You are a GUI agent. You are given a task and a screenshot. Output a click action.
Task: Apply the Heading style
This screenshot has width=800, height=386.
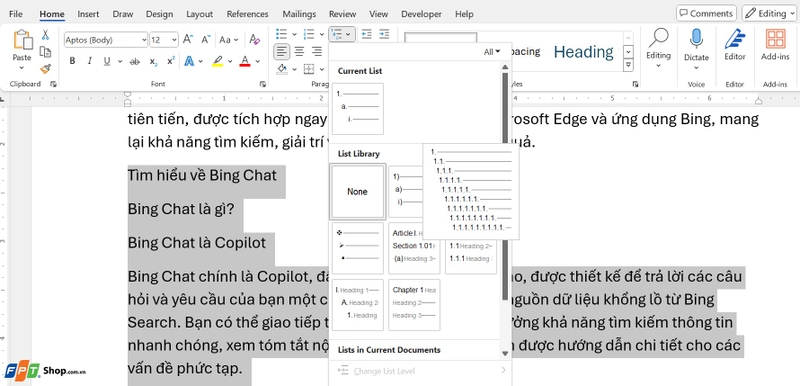point(583,52)
